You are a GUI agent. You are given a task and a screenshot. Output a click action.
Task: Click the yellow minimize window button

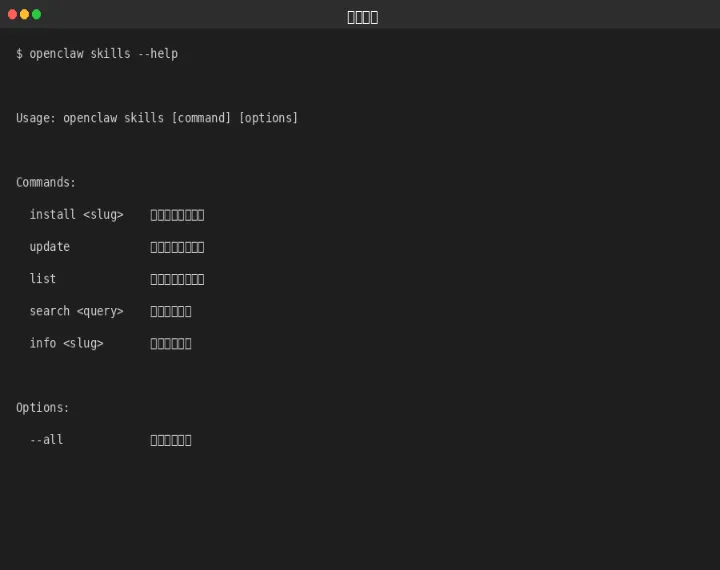[x=24, y=14]
